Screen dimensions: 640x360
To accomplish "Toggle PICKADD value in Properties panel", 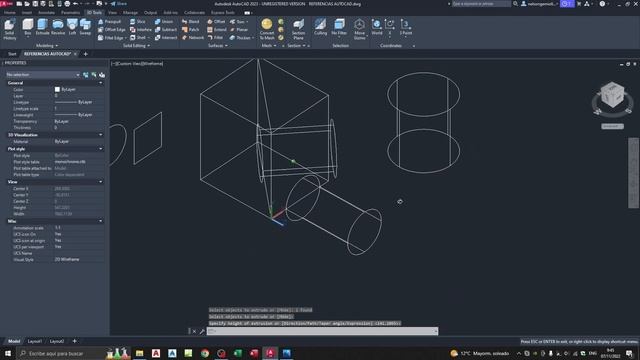I will coord(86,75).
